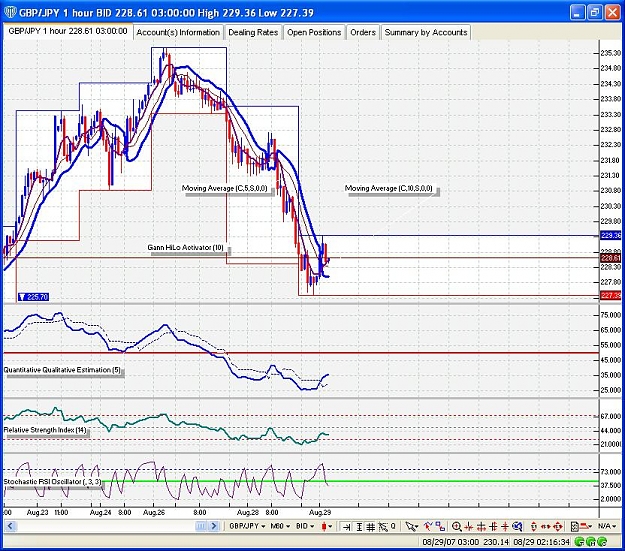625x551 pixels.
Task: Open the N/A dropdown in the toolbar
Action: point(606,527)
